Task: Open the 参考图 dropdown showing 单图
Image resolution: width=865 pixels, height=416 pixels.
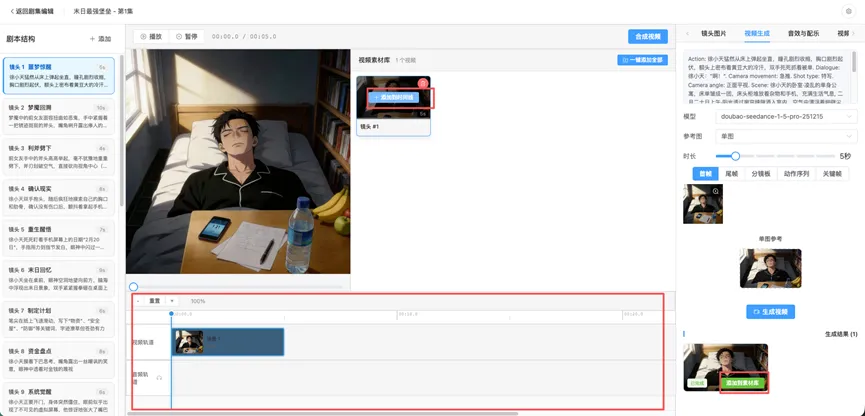Action: 786,136
